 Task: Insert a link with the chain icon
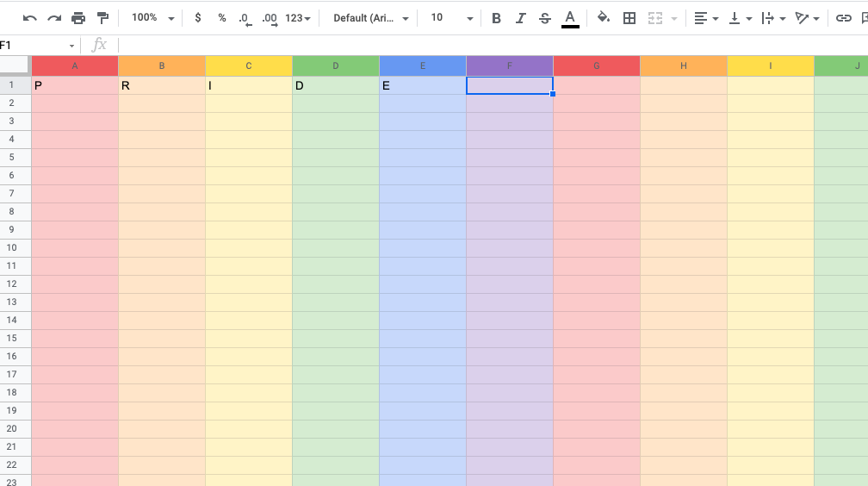843,18
